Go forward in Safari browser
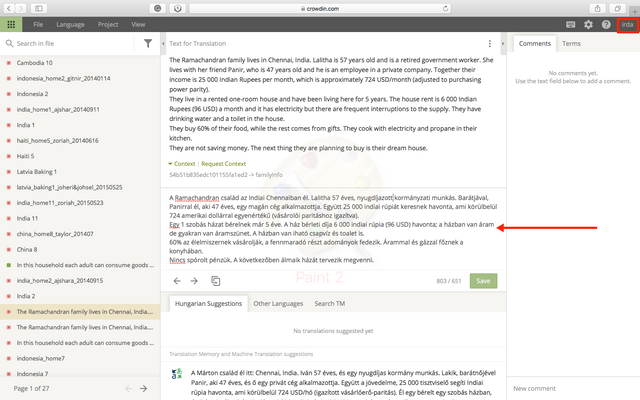This screenshot has height=400, width=640. pyautogui.click(x=21, y=8)
